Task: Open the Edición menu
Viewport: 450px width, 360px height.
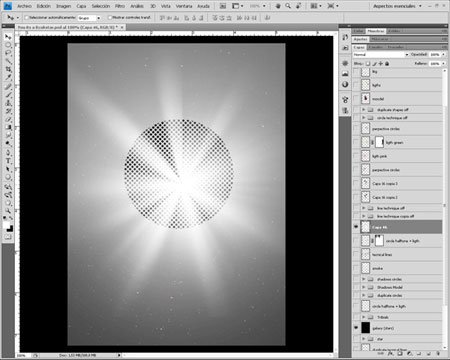Action: (44, 6)
